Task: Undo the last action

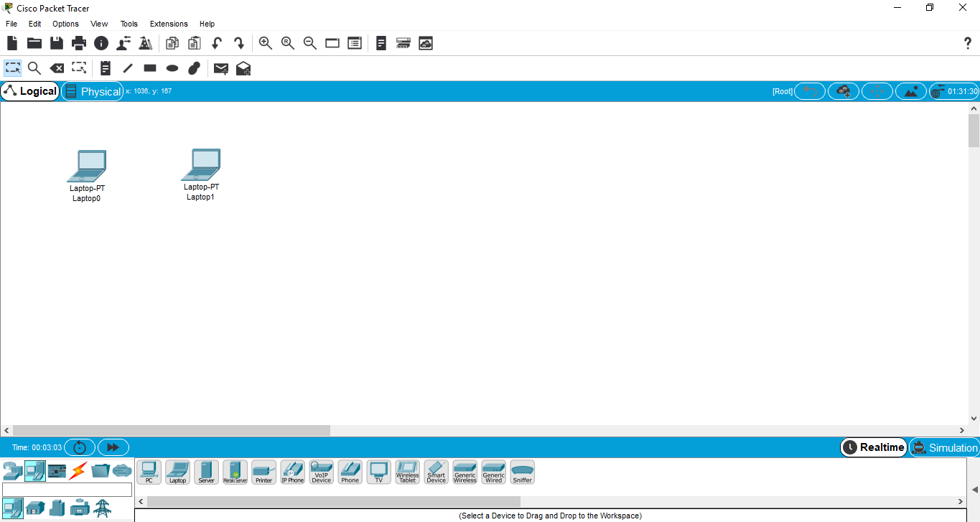Action: click(x=217, y=43)
